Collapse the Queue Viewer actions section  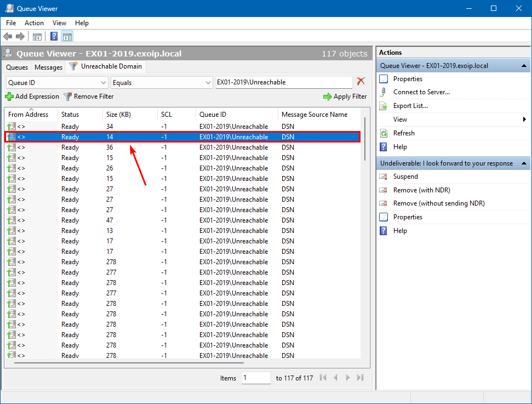point(524,66)
